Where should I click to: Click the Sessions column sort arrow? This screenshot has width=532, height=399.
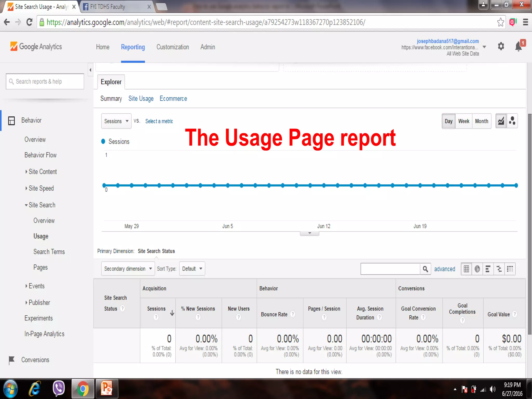[x=172, y=313]
